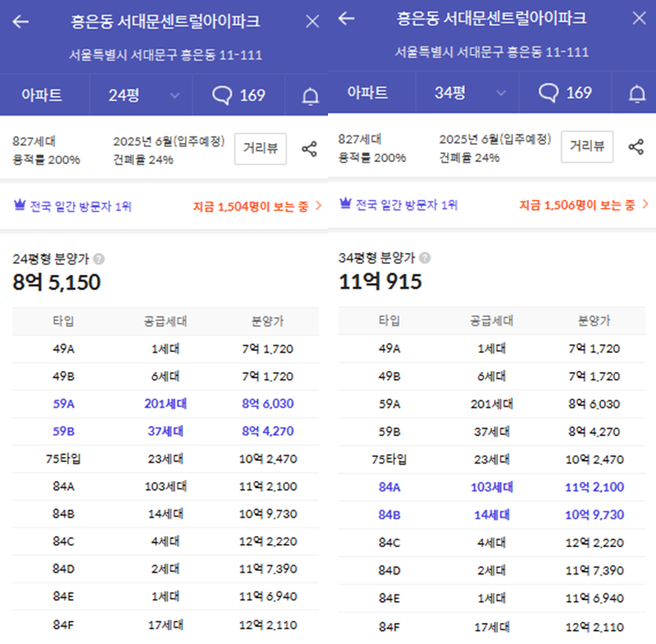
Task: Open the 24평 size dropdown
Action: [141, 96]
